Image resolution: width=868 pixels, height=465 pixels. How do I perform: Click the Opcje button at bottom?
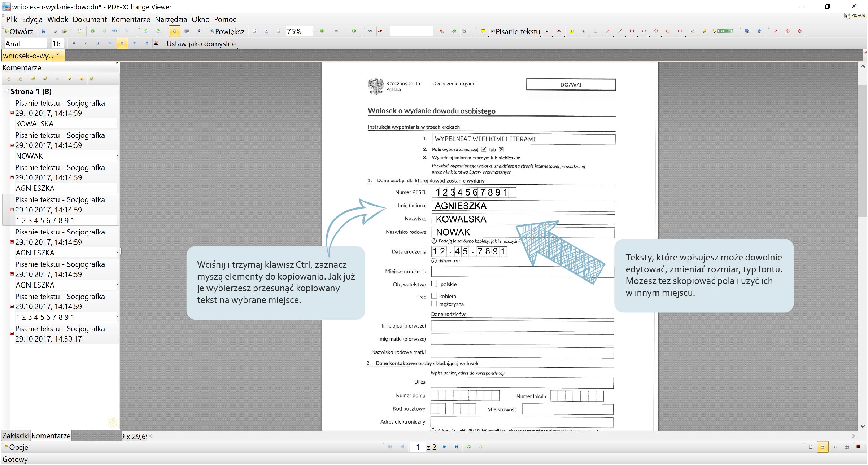tap(18, 447)
